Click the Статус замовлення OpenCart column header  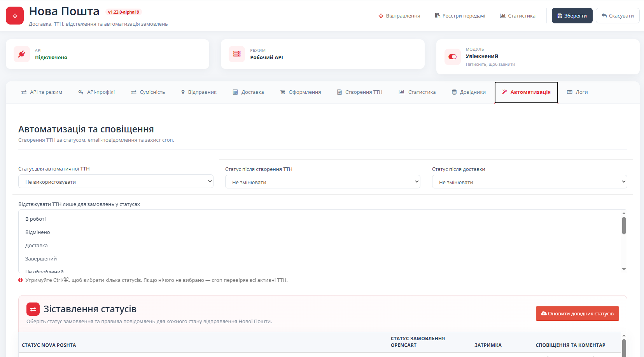click(x=418, y=342)
